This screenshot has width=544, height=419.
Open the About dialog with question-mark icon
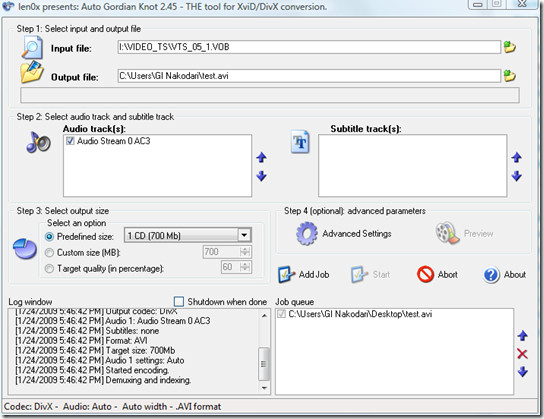tap(491, 275)
